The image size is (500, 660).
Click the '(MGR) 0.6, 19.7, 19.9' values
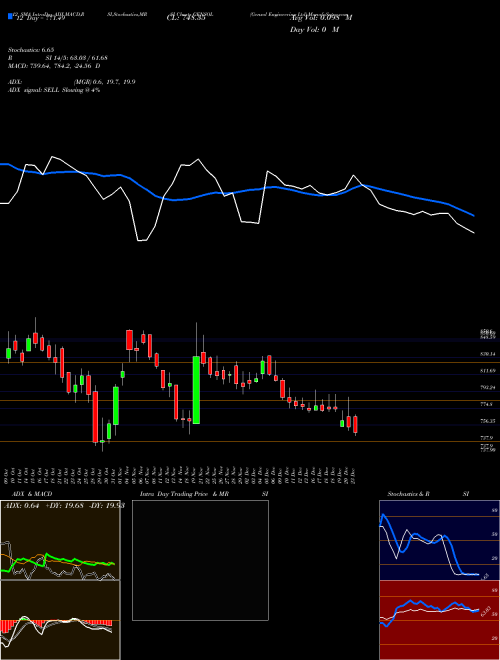point(104,82)
